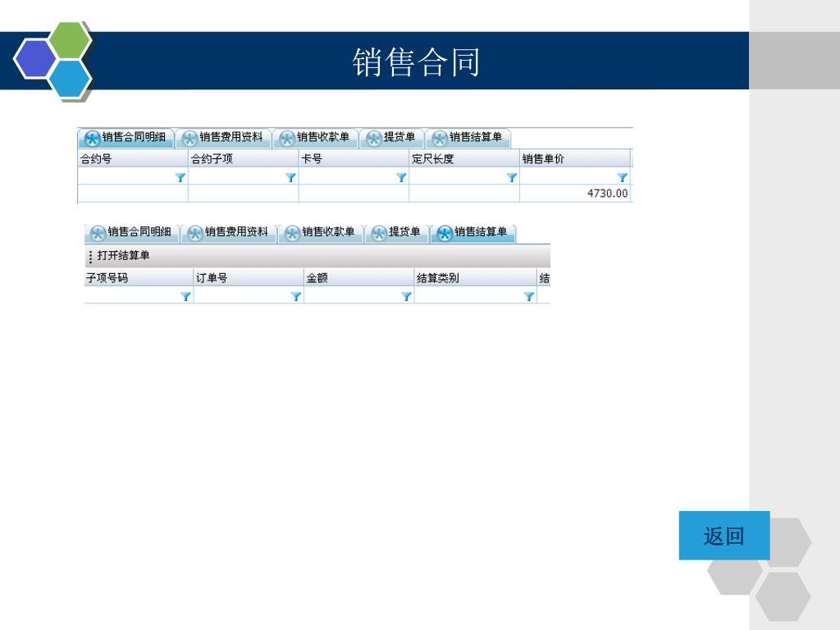840x630 pixels.
Task: Open filter funnel for 子项号码 column
Action: pyautogui.click(x=186, y=296)
